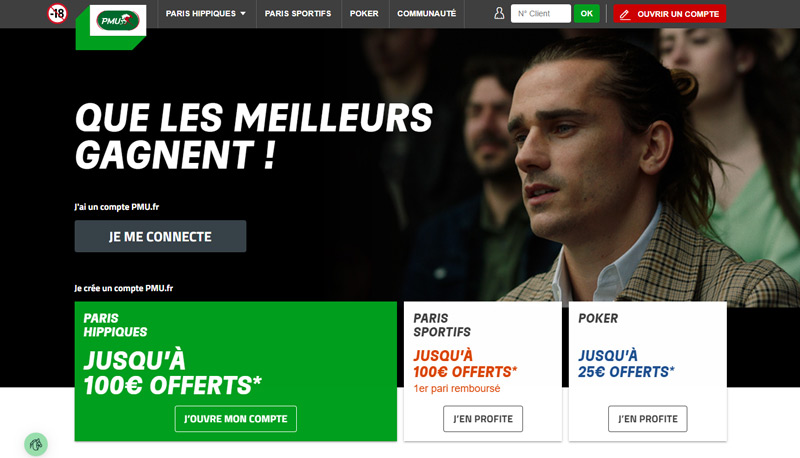Go to the Communauté section
This screenshot has height=458, width=800.
point(427,13)
